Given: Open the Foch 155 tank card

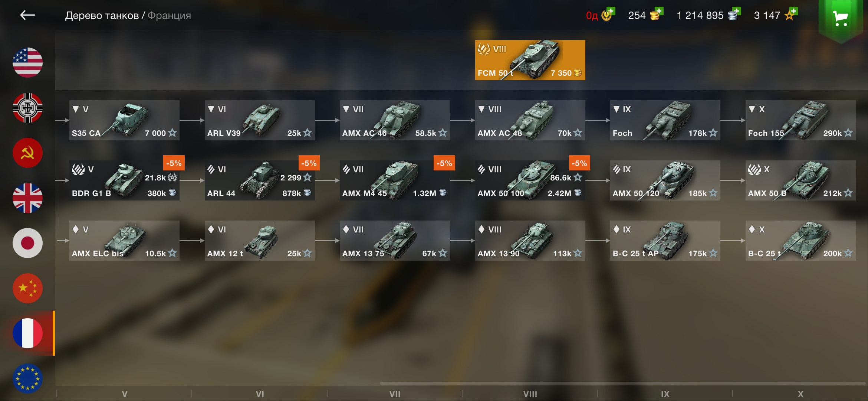Looking at the screenshot, I should click(x=800, y=120).
